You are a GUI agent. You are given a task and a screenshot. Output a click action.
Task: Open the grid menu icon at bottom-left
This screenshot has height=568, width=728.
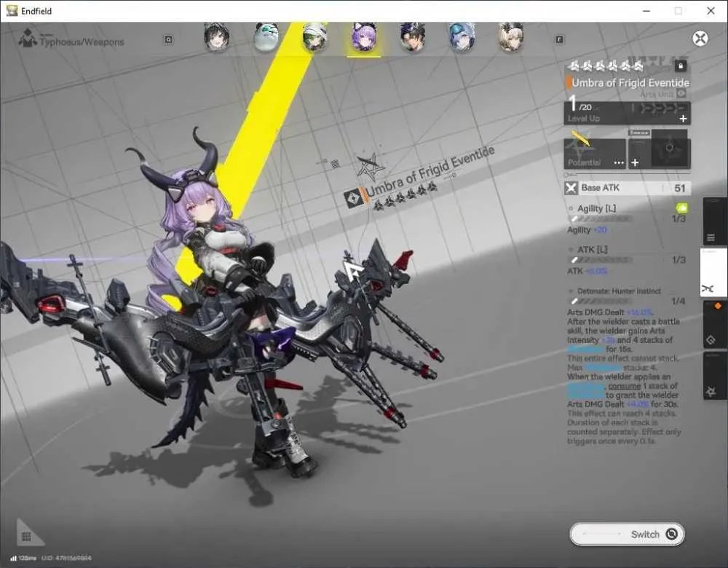tap(26, 537)
